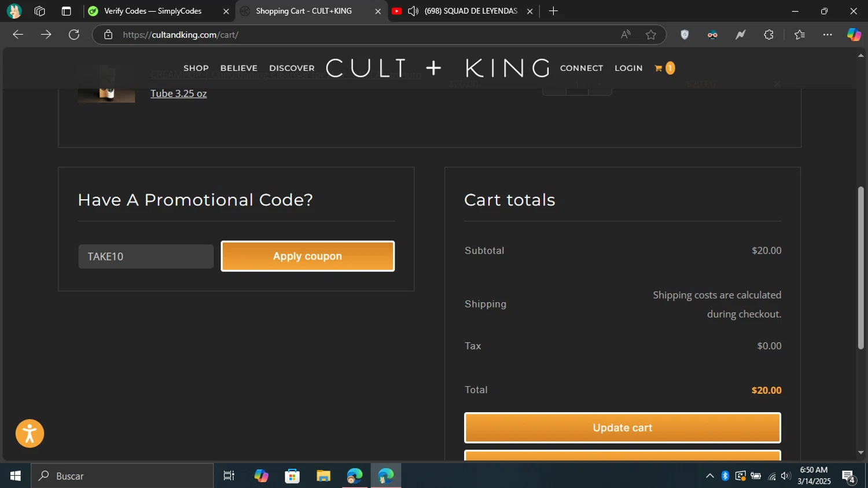
Task: Open the Edge profile avatar
Action: coord(14,11)
